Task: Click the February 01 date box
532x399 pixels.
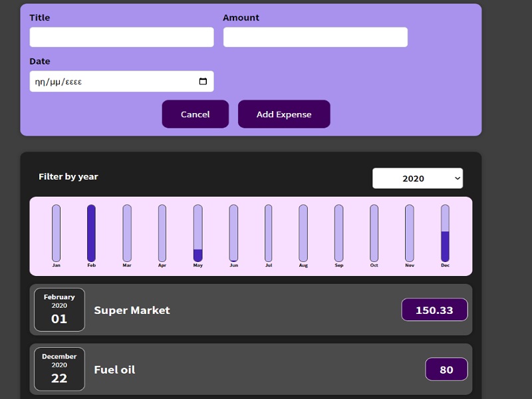Action: tap(59, 310)
